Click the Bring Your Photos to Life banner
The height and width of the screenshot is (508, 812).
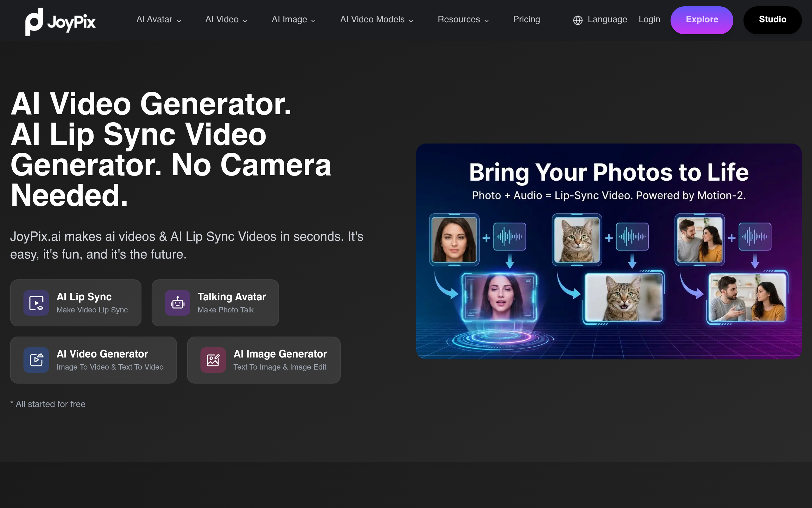[x=609, y=251]
